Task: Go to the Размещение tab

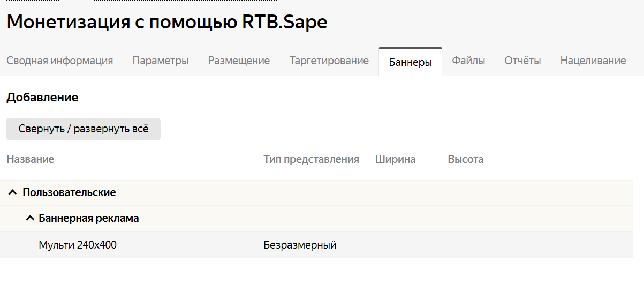Action: pos(239,61)
